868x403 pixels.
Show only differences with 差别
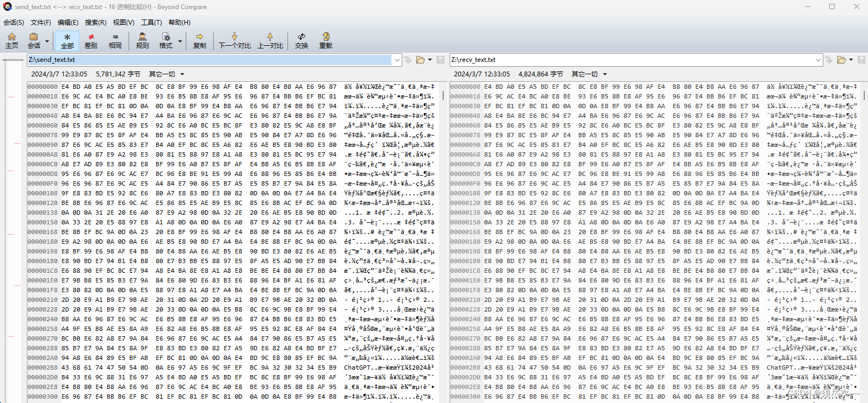[x=91, y=41]
